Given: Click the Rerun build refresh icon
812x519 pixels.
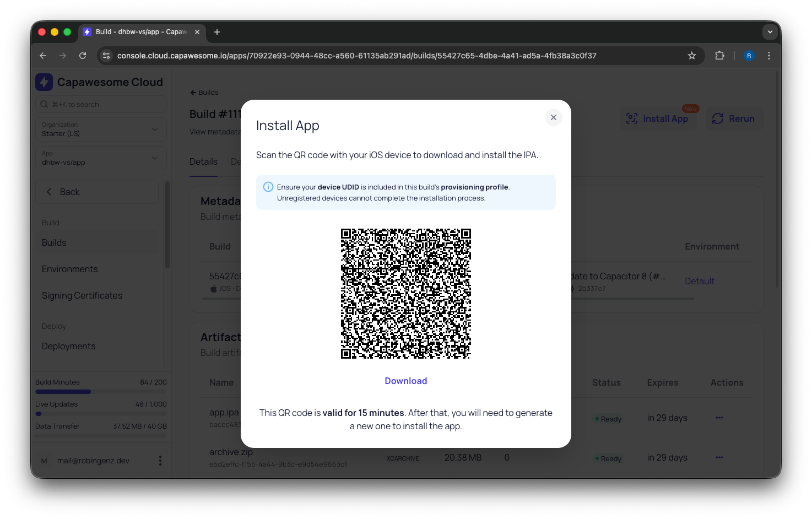Looking at the screenshot, I should tap(718, 118).
